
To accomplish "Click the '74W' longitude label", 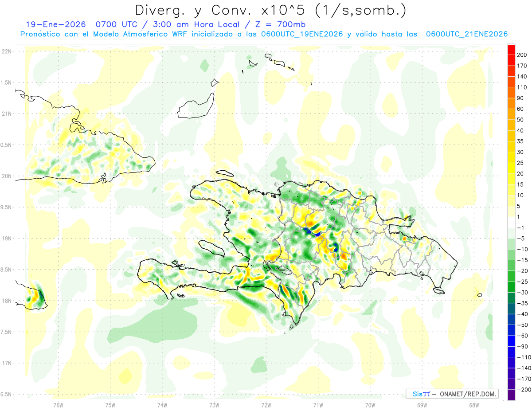I will (162, 405).
